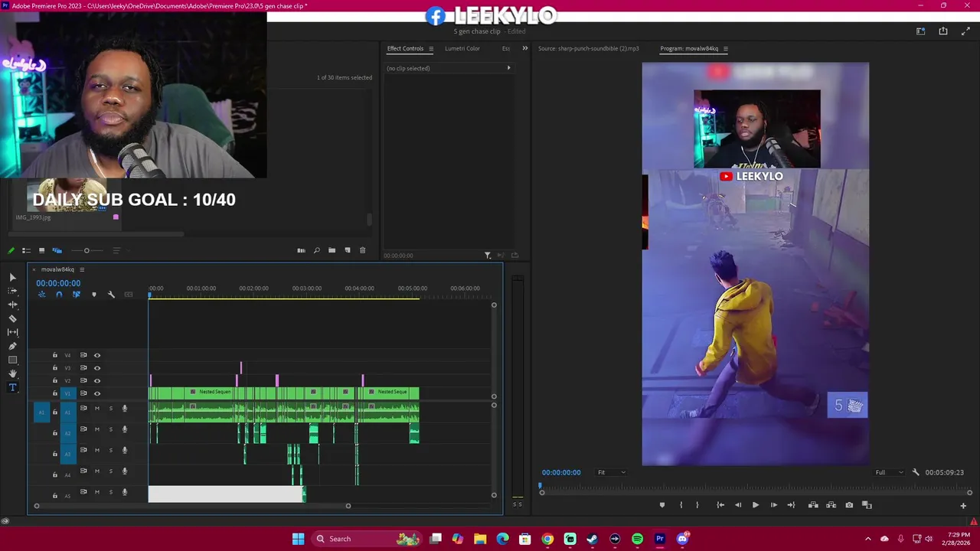Select the Razor tool
Image resolution: width=980 pixels, height=551 pixels.
[12, 318]
